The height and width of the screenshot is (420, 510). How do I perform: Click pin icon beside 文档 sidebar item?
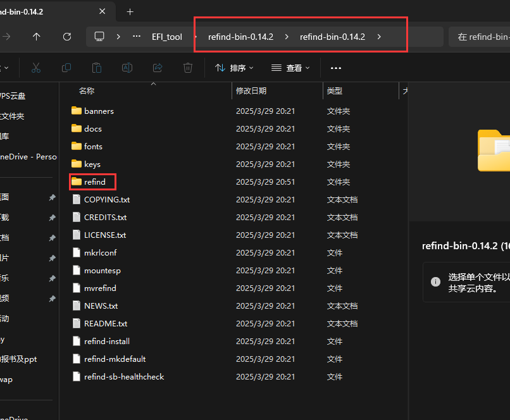(52, 238)
